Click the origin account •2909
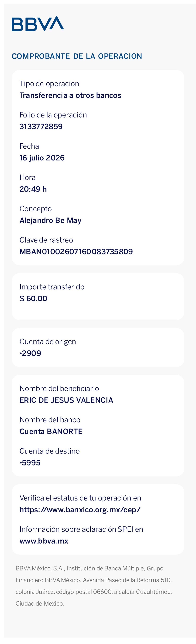196x644 pixels. [x=30, y=353]
